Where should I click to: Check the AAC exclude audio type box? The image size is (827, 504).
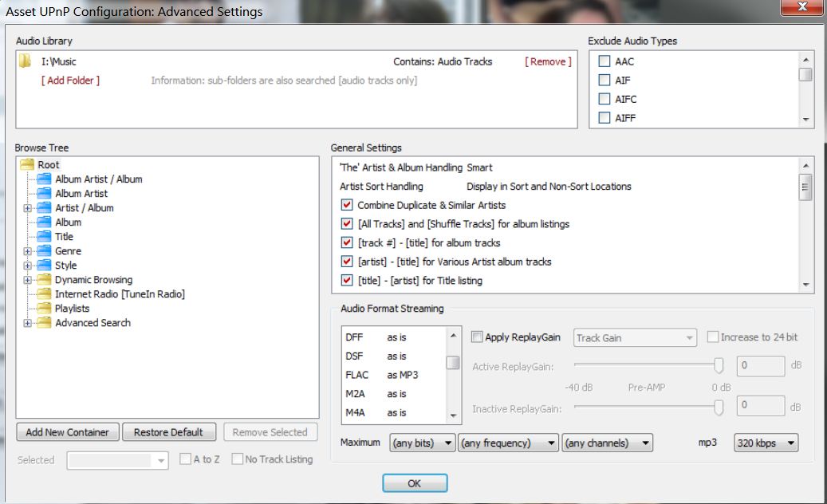coord(604,61)
